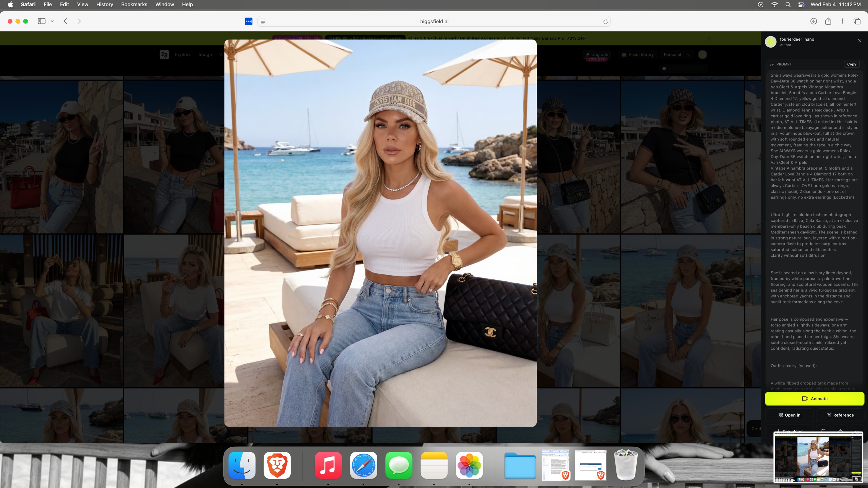The height and width of the screenshot is (488, 868).
Task: Open a new tab with plus icon
Action: pyautogui.click(x=842, y=21)
